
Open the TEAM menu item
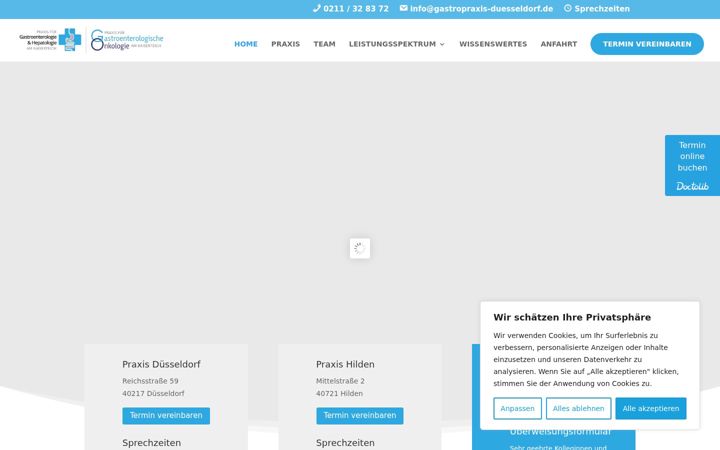pos(325,44)
